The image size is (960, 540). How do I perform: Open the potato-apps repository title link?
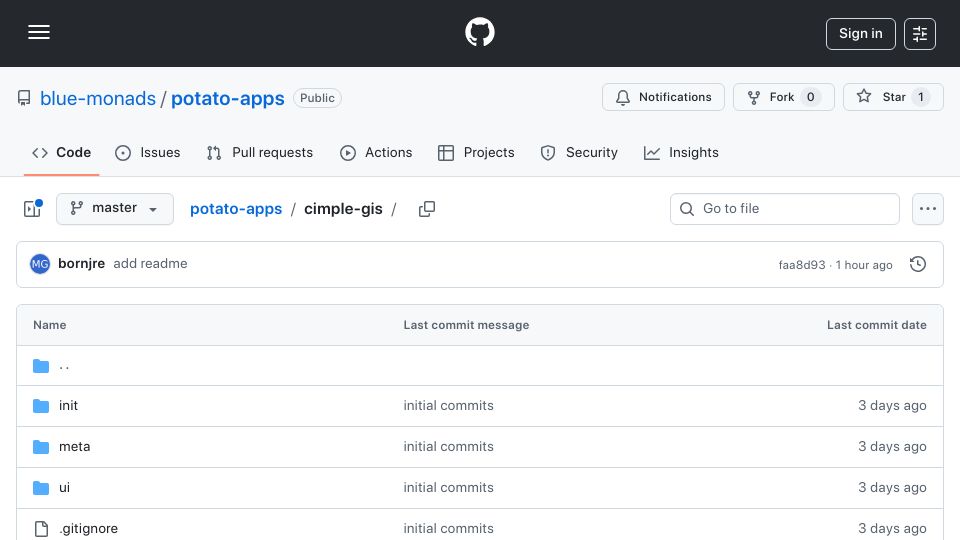point(228,99)
